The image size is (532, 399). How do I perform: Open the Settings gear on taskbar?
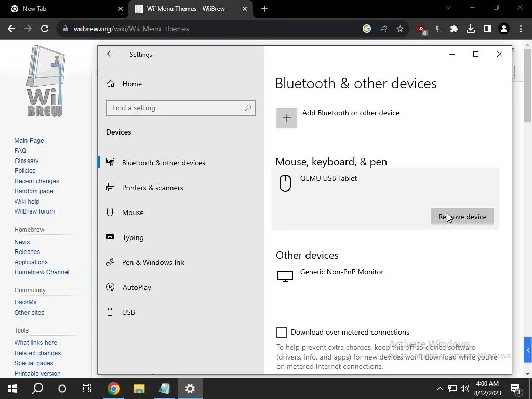[x=190, y=389]
